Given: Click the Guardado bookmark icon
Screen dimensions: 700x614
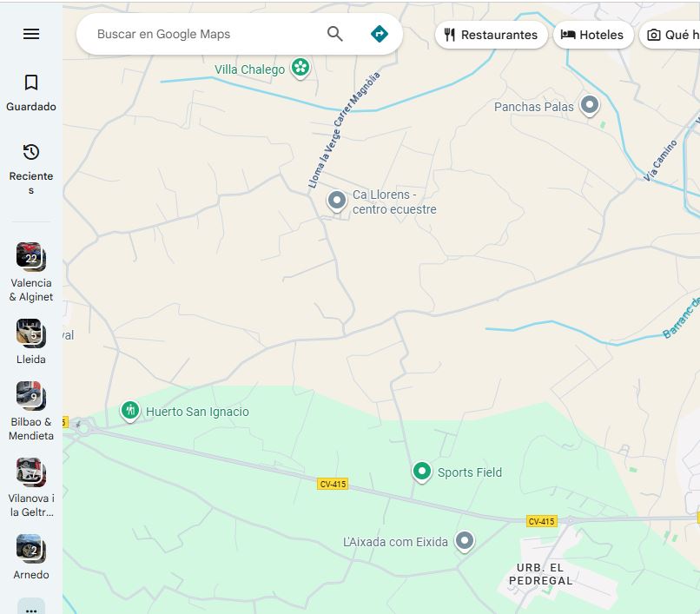Looking at the screenshot, I should click(31, 83).
